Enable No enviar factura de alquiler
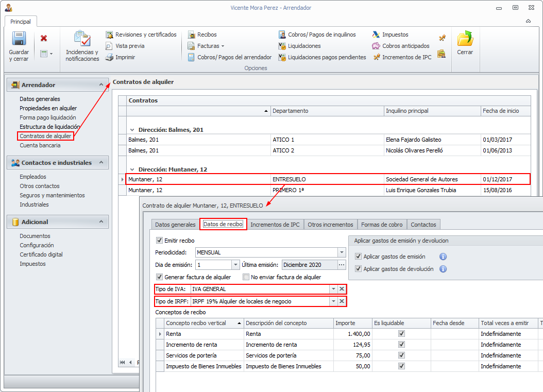The width and height of the screenshot is (543, 392). click(x=246, y=277)
